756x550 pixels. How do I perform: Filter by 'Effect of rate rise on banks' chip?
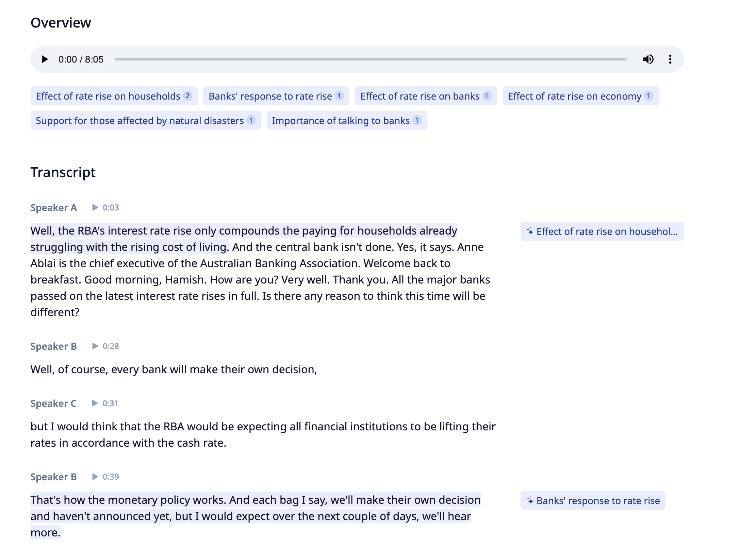pyautogui.click(x=425, y=96)
